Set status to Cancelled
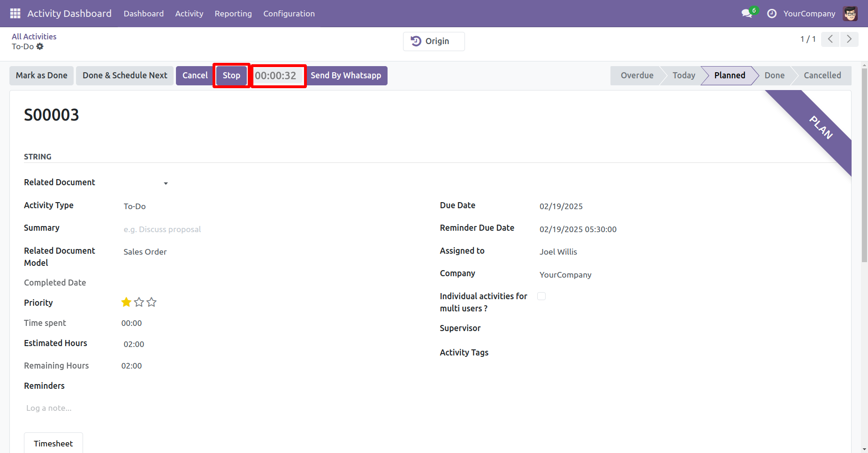The image size is (868, 453). pyautogui.click(x=822, y=75)
